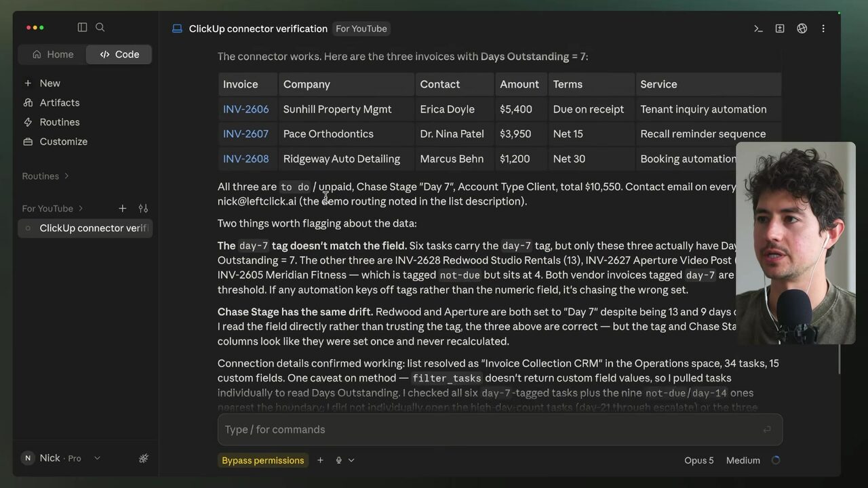The height and width of the screenshot is (488, 868).
Task: Click the Nick avatar circle
Action: (x=28, y=458)
